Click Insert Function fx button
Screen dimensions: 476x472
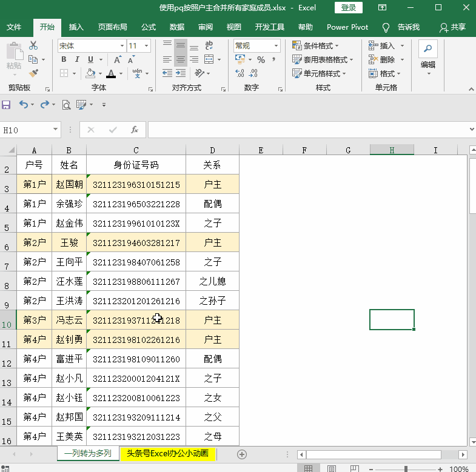click(x=135, y=130)
